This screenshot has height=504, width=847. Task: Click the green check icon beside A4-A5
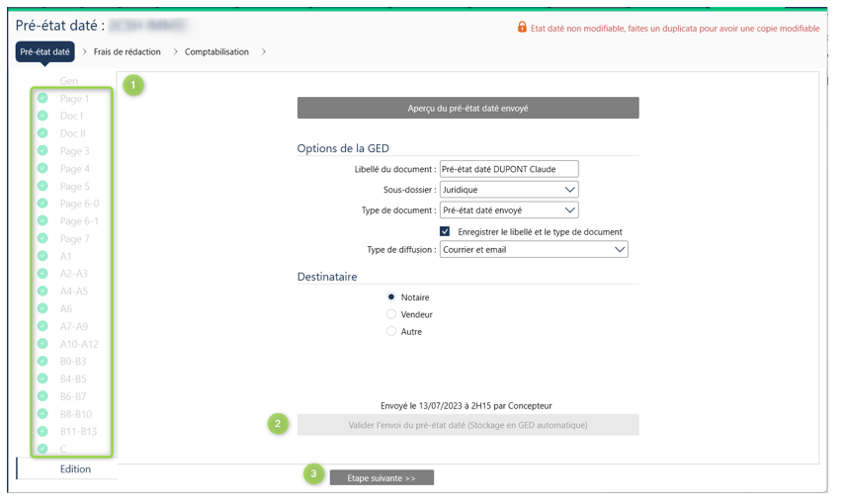coord(42,291)
